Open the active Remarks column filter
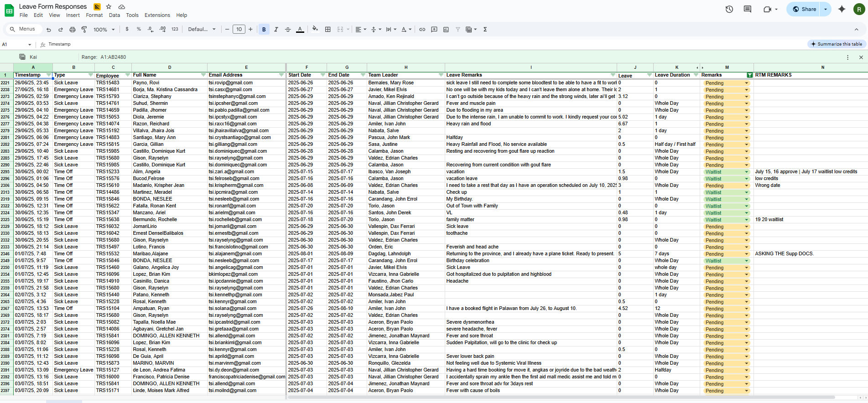The width and height of the screenshot is (868, 403). tap(749, 75)
